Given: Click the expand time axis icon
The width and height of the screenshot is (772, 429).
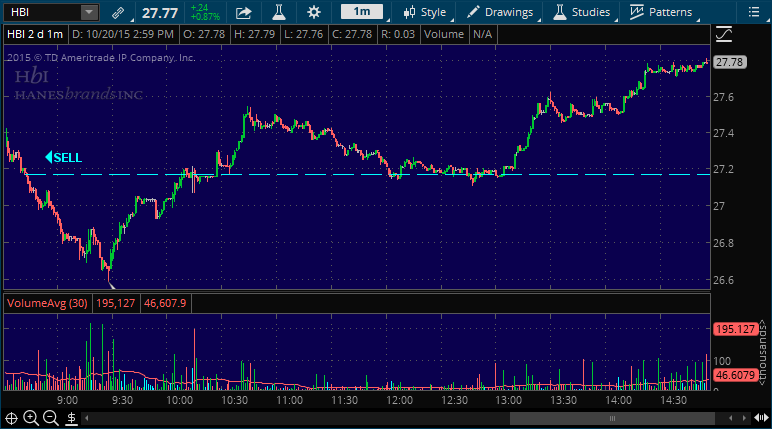Looking at the screenshot, I should click(x=761, y=418).
